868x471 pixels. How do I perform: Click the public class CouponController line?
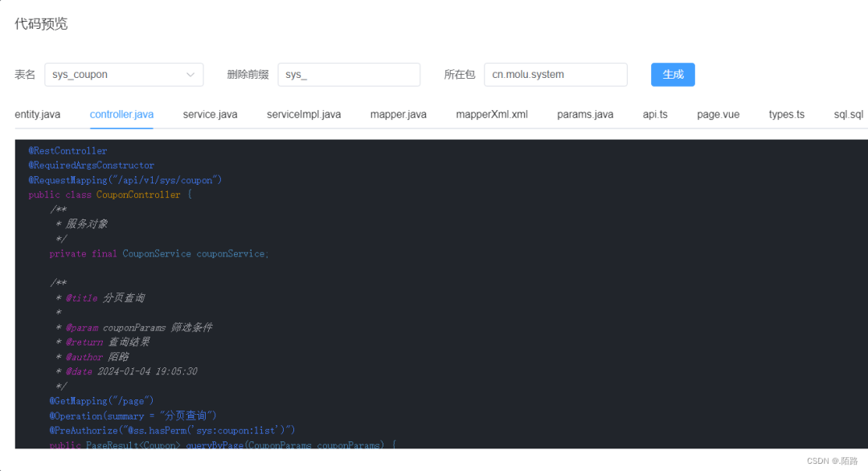click(x=110, y=195)
